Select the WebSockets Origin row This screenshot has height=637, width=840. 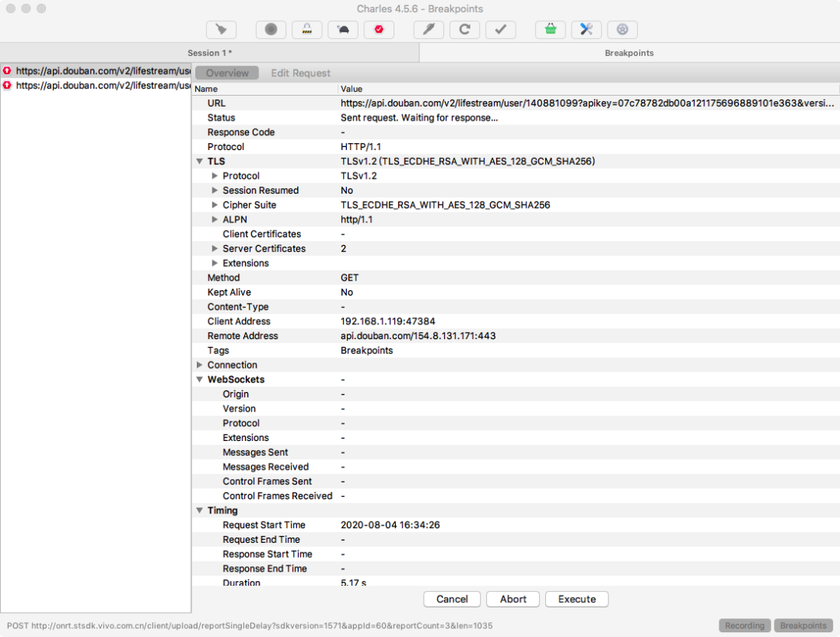(516, 394)
